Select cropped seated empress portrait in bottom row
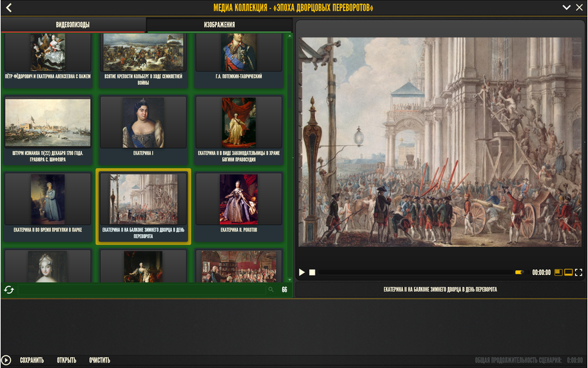 click(143, 266)
